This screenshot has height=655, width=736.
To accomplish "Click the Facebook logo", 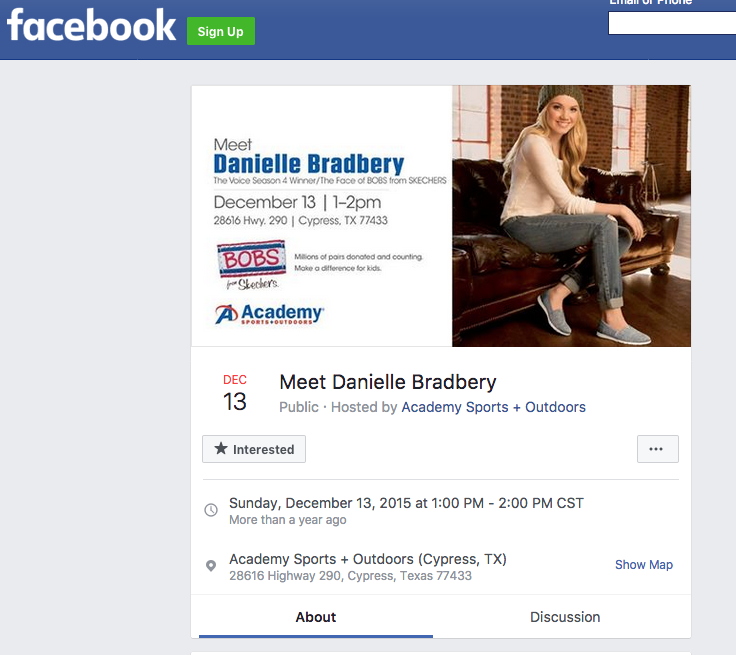I will [91, 26].
